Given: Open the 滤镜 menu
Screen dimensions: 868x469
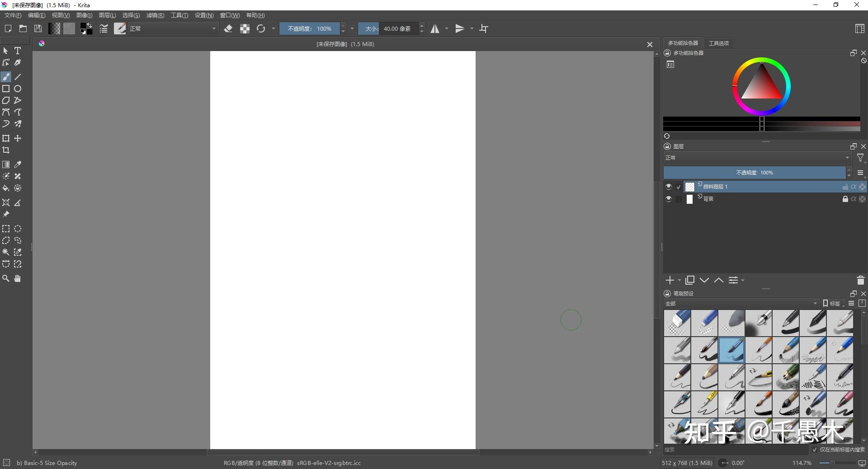Looking at the screenshot, I should (155, 15).
